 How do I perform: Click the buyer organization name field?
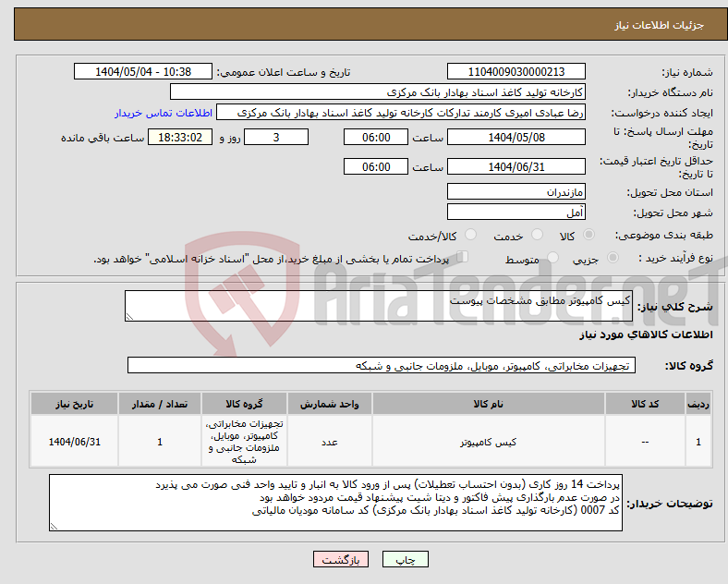click(x=378, y=91)
